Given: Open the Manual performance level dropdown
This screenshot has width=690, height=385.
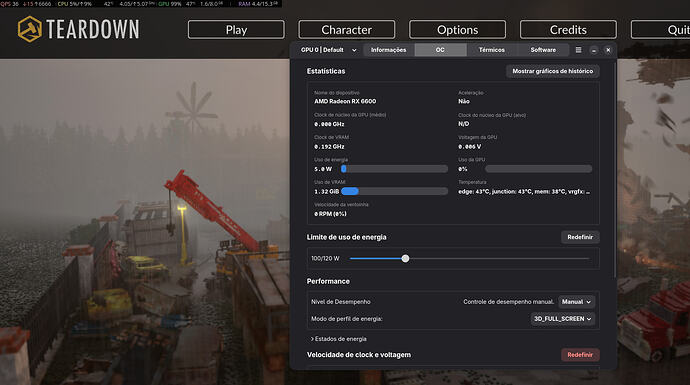Looking at the screenshot, I should tap(576, 302).
